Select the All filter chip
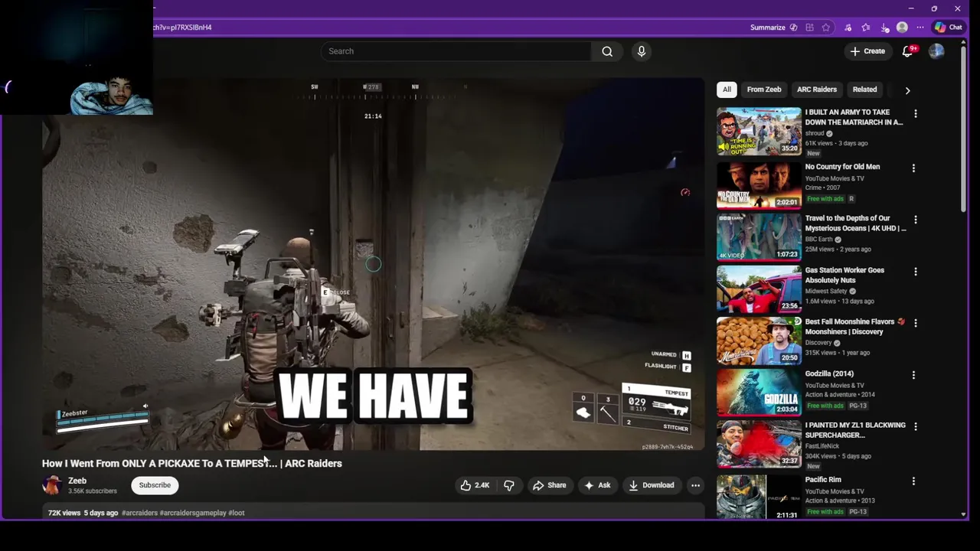The image size is (980, 551). [x=727, y=90]
